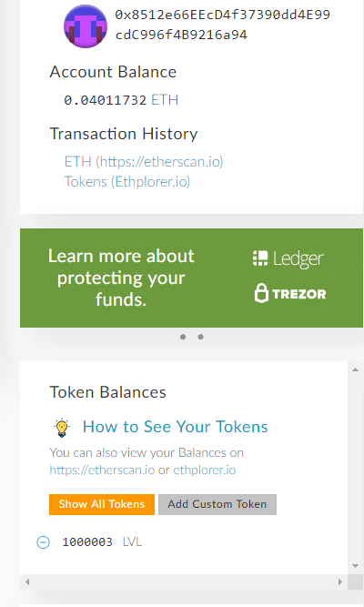Viewport: 364px width, 607px height.
Task: Click the wallet address text
Action: point(222,25)
